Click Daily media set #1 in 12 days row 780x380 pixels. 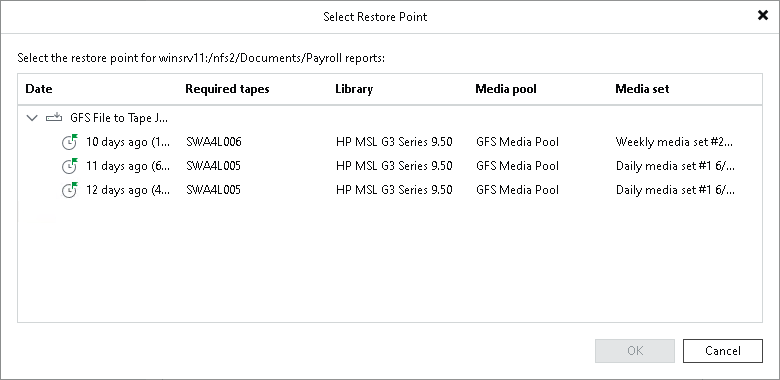pos(675,190)
